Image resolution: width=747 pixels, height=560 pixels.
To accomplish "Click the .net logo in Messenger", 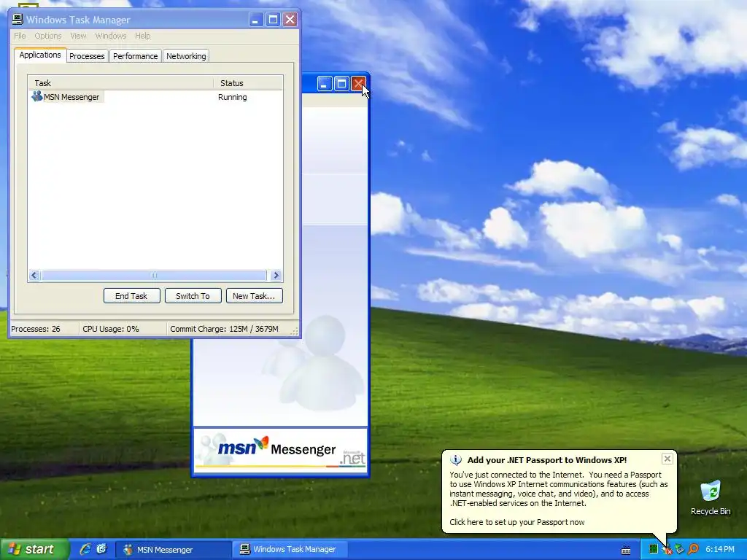I will click(x=352, y=457).
